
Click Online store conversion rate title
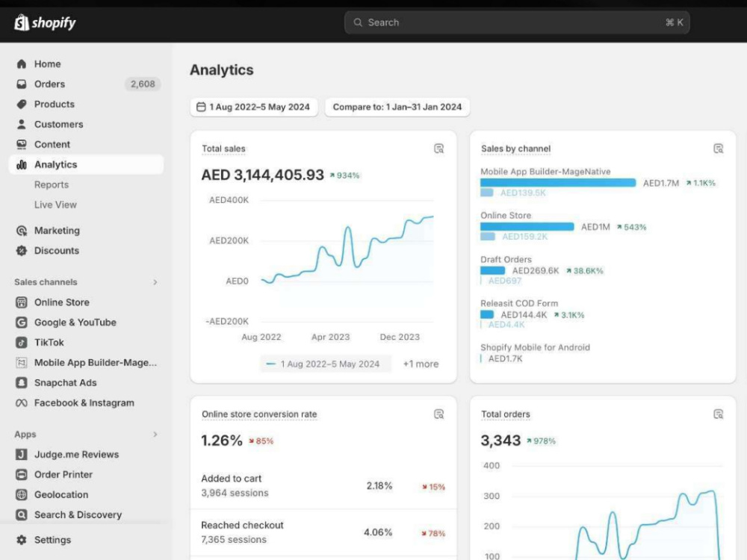259,414
